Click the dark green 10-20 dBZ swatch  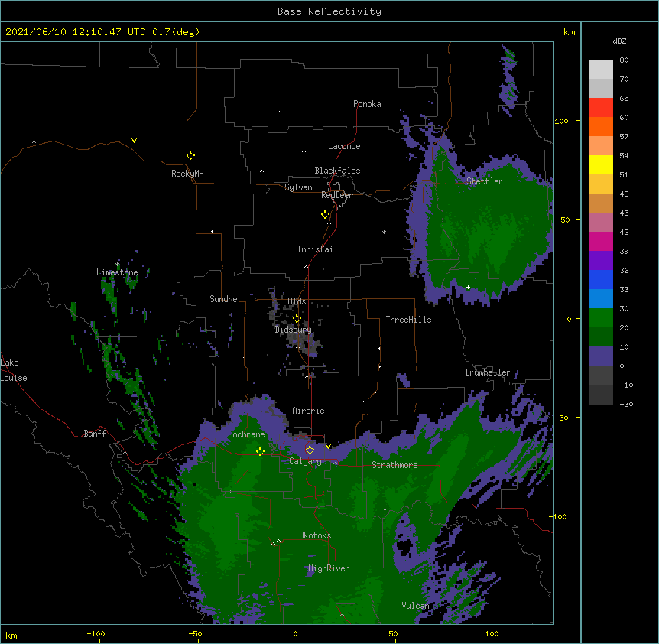[601, 337]
